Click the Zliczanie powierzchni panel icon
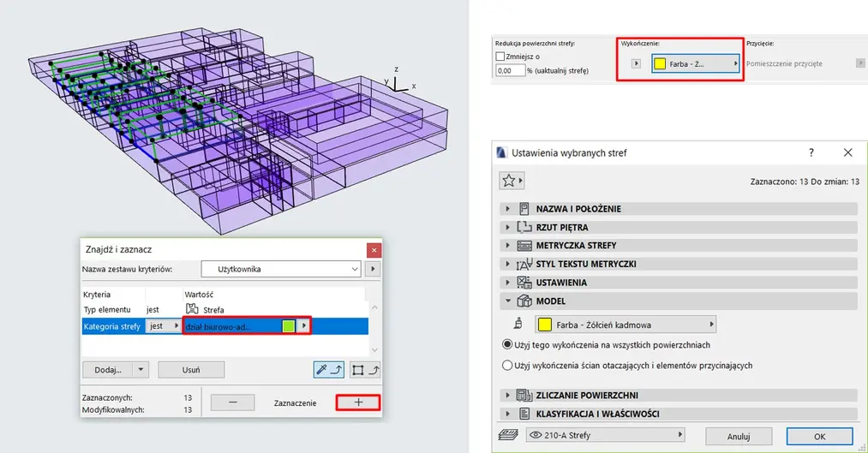Image resolution: width=868 pixels, height=453 pixels. (524, 395)
